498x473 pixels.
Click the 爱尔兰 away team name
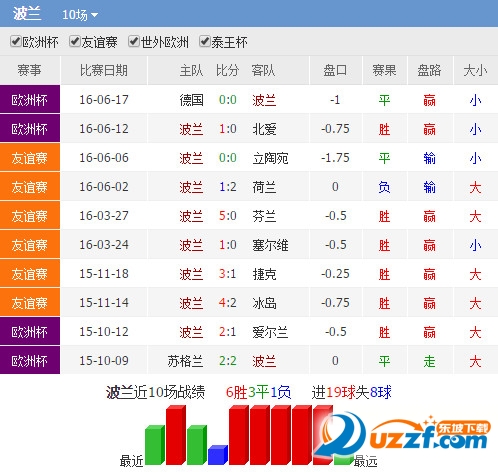[270, 332]
